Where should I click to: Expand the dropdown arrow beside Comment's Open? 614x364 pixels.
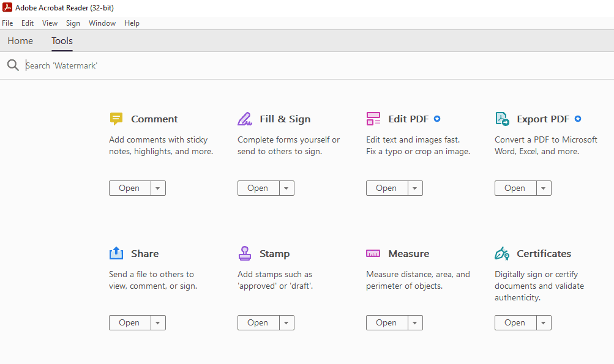[158, 188]
